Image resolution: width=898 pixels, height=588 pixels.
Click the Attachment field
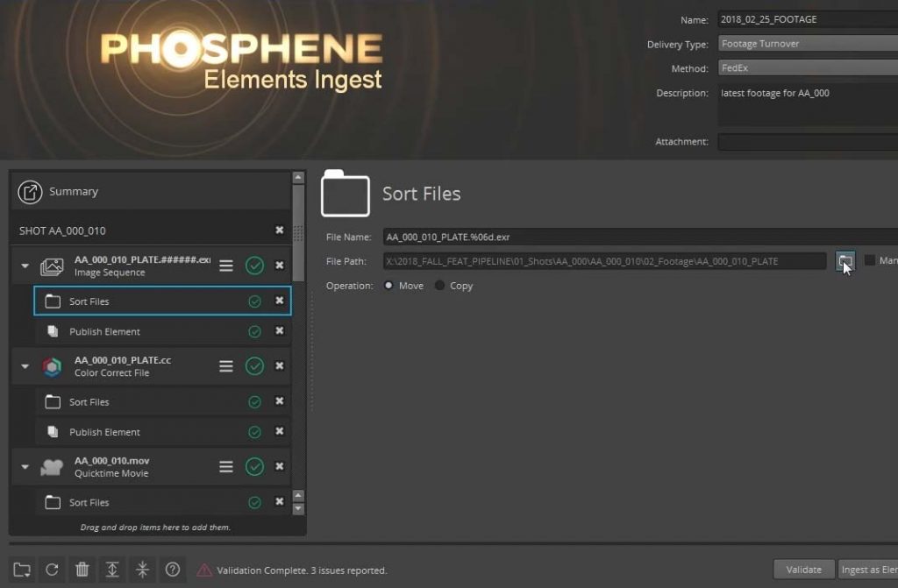[808, 141]
